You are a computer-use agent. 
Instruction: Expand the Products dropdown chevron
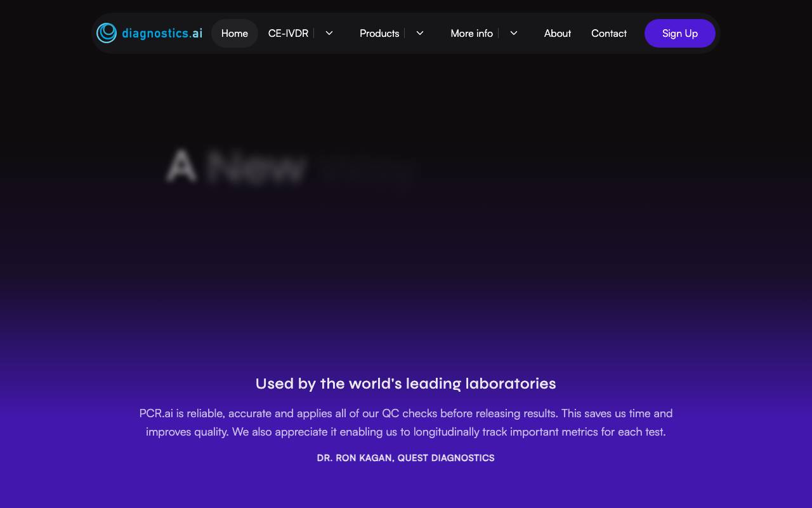click(420, 33)
